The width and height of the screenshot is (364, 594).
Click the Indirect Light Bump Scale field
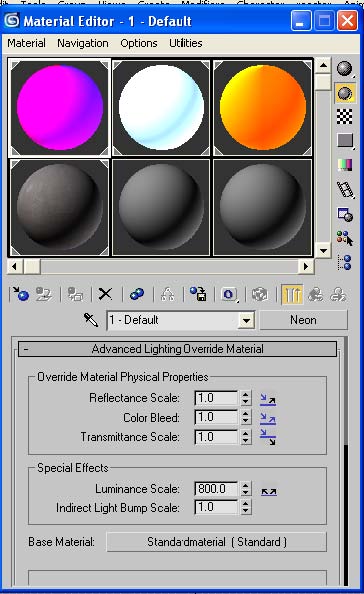pyautogui.click(x=216, y=507)
